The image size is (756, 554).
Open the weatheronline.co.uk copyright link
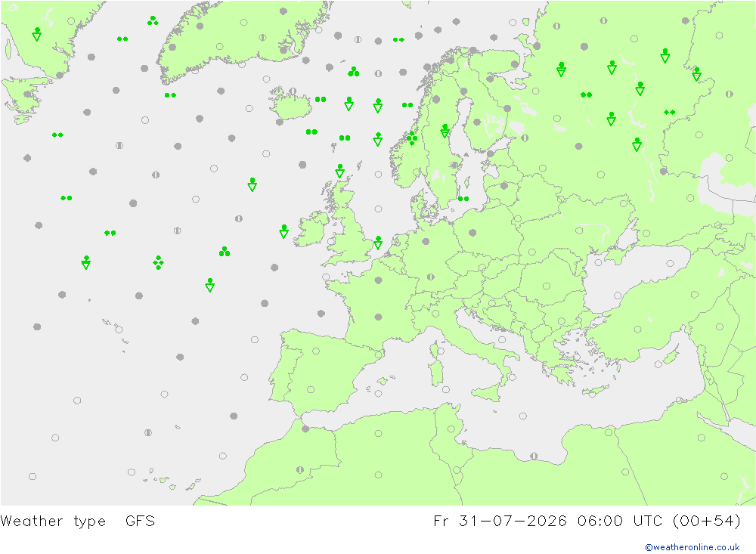coord(692,547)
